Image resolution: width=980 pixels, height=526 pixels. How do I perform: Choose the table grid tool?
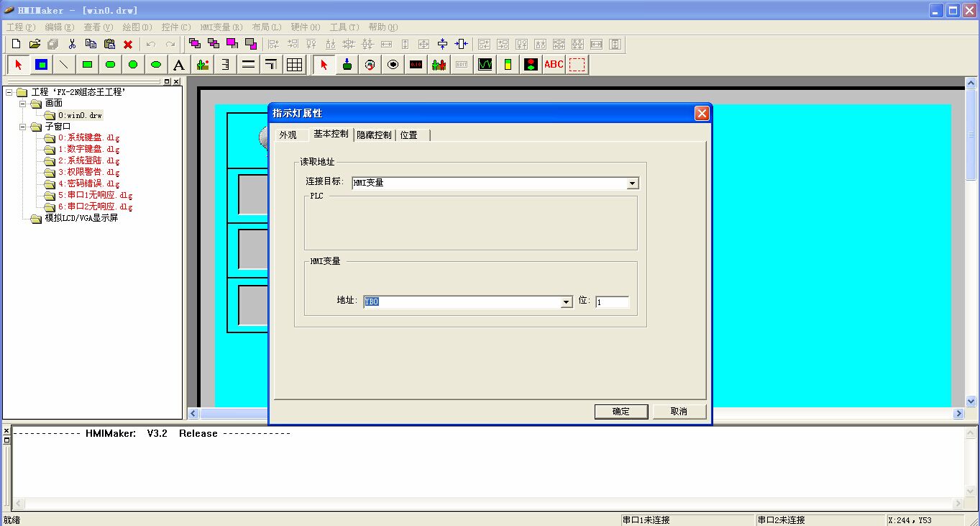[x=294, y=65]
